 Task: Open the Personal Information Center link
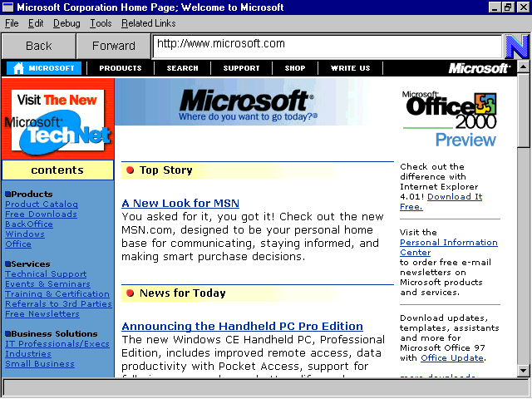448,247
